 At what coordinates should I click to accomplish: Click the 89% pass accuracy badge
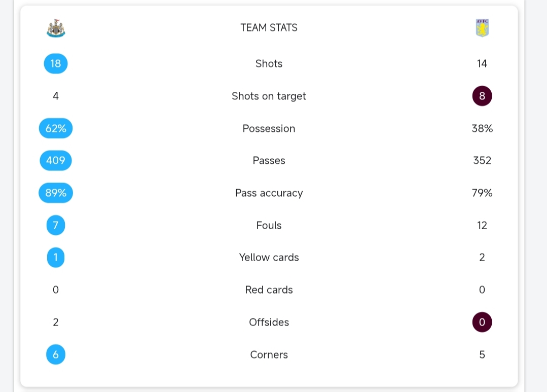coord(56,193)
